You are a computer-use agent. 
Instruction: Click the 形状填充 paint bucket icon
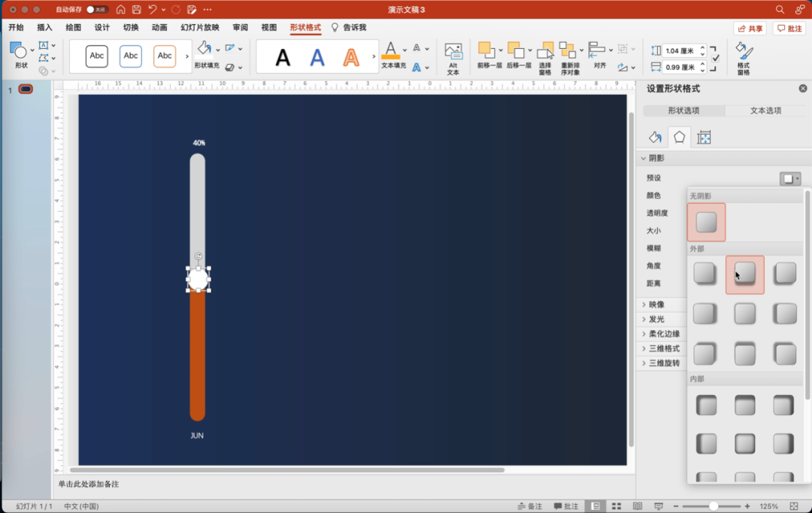click(204, 48)
